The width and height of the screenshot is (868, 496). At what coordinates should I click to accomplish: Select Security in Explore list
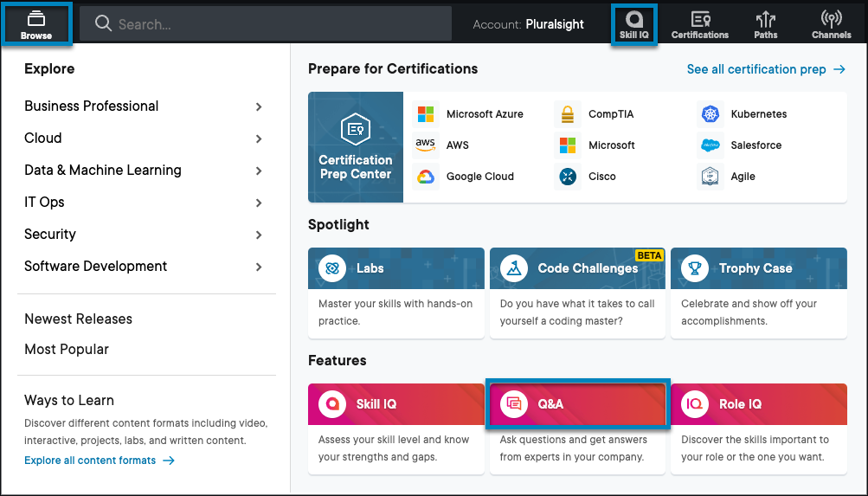(x=50, y=235)
